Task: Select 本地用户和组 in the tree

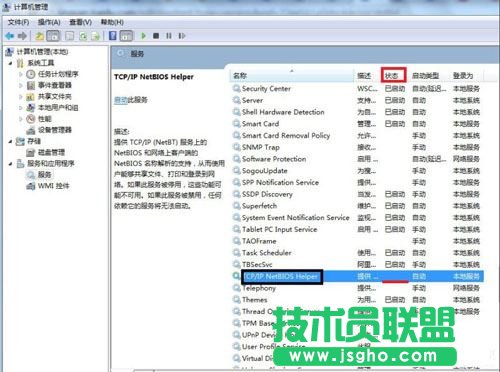Action: [x=58, y=108]
